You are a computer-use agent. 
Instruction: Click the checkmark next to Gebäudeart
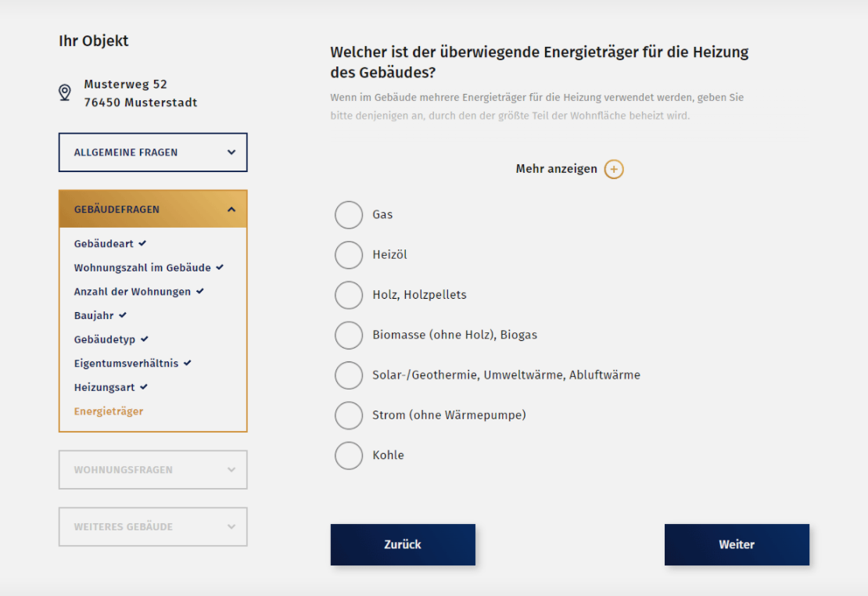[143, 243]
